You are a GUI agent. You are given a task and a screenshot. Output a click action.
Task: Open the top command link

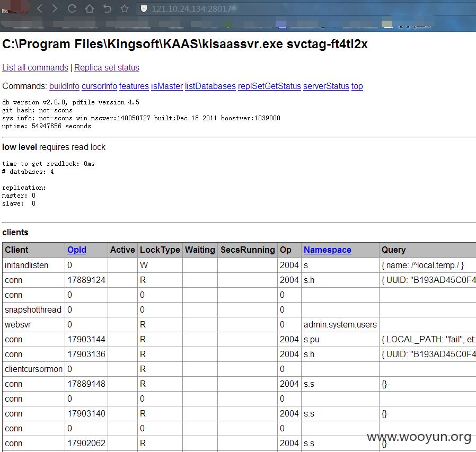[357, 86]
